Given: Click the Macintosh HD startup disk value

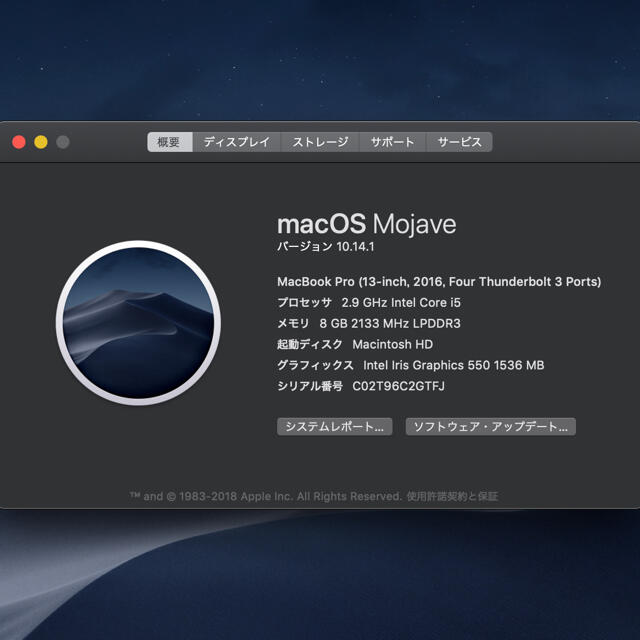Looking at the screenshot, I should click(x=392, y=344).
